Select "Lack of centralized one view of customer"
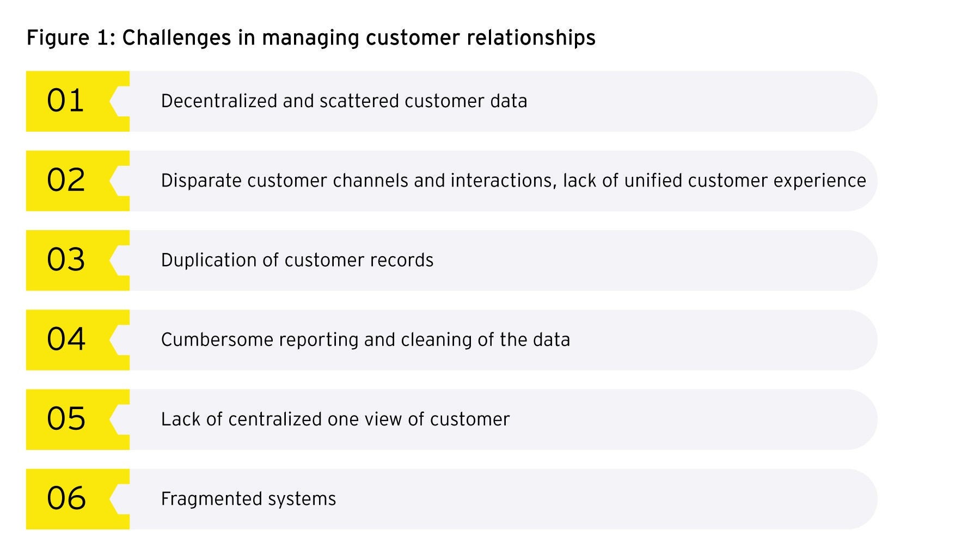The image size is (980, 556). coord(335,419)
